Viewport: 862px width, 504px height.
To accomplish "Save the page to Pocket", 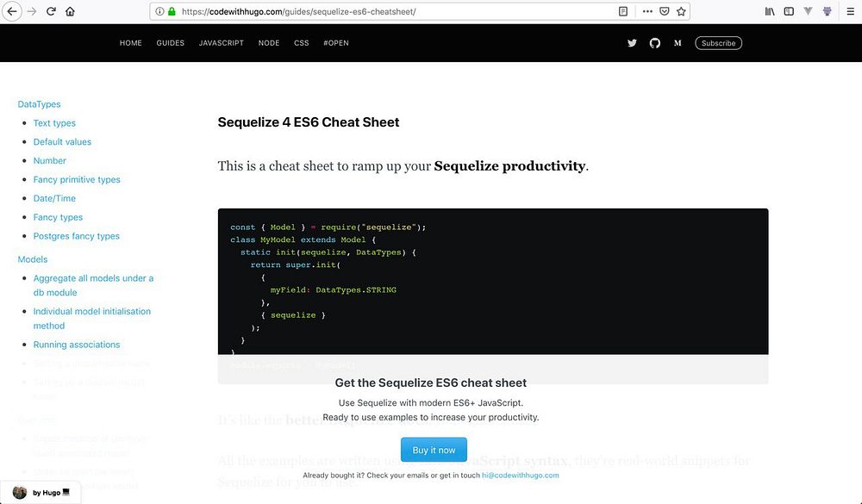I will pyautogui.click(x=665, y=12).
